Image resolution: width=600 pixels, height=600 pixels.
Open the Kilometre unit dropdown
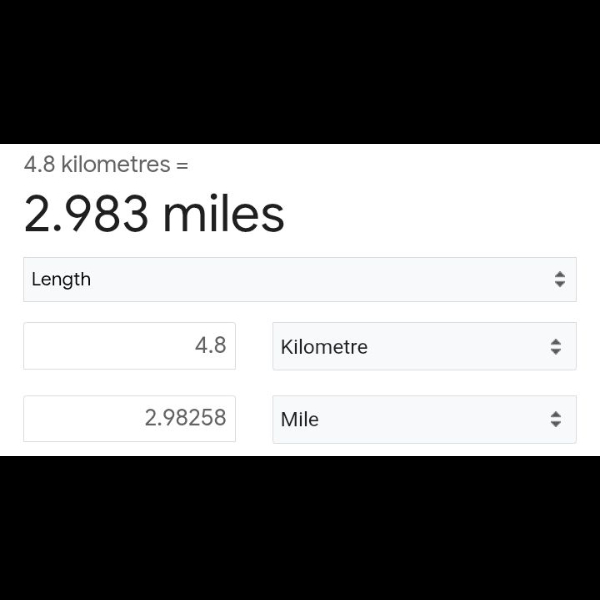424,347
